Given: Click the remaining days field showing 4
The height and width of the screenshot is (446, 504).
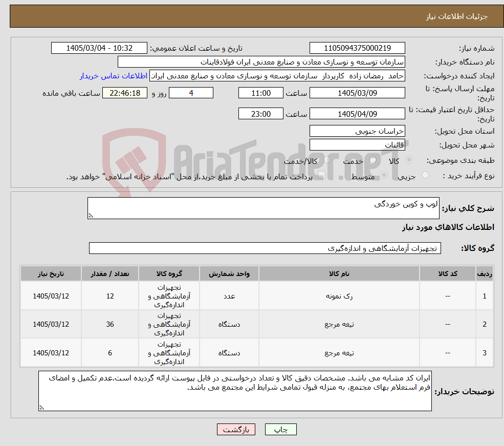Looking at the screenshot, I should tap(191, 93).
